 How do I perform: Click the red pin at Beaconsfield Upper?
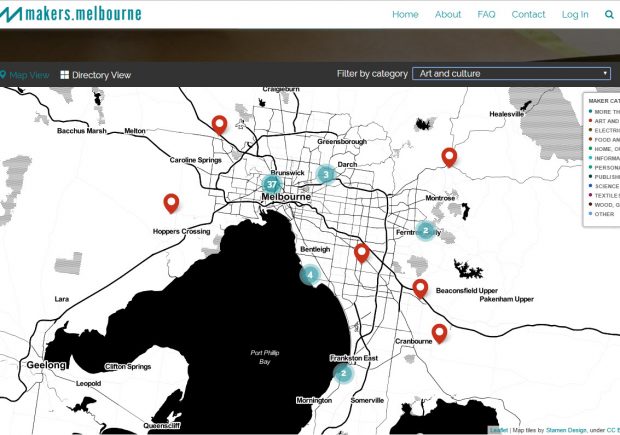pyautogui.click(x=420, y=289)
